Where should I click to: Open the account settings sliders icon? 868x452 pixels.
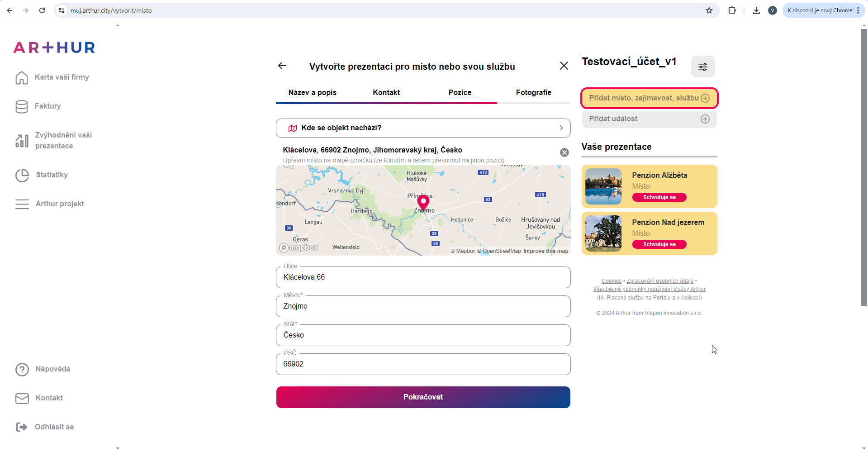pos(702,67)
